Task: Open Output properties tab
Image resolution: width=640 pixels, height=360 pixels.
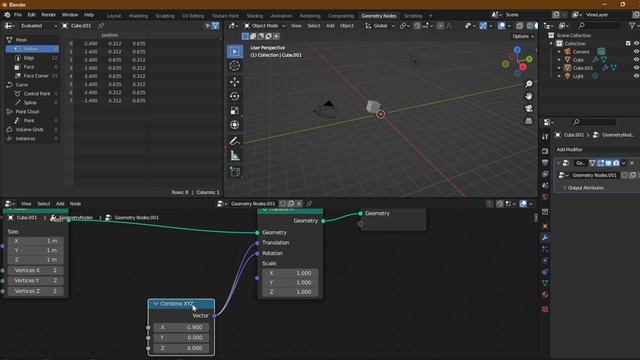Action: point(545,162)
